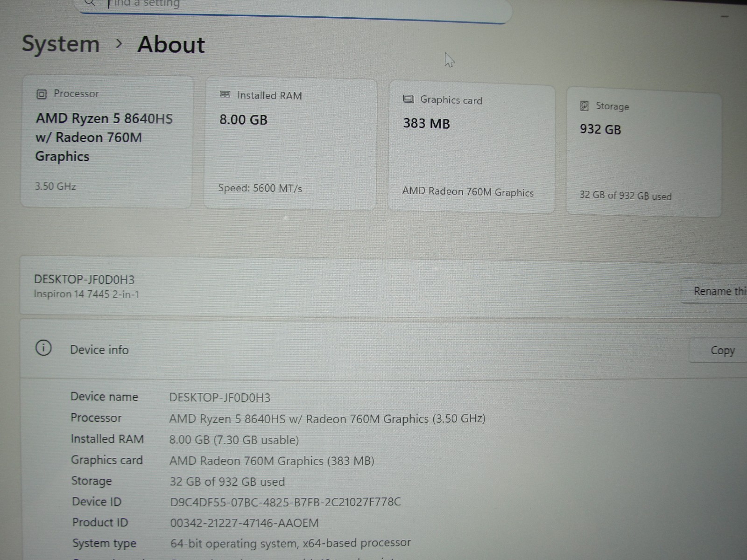Select 'AMD Radeon 760M Graphics' card caption
The image size is (747, 560).
468,192
